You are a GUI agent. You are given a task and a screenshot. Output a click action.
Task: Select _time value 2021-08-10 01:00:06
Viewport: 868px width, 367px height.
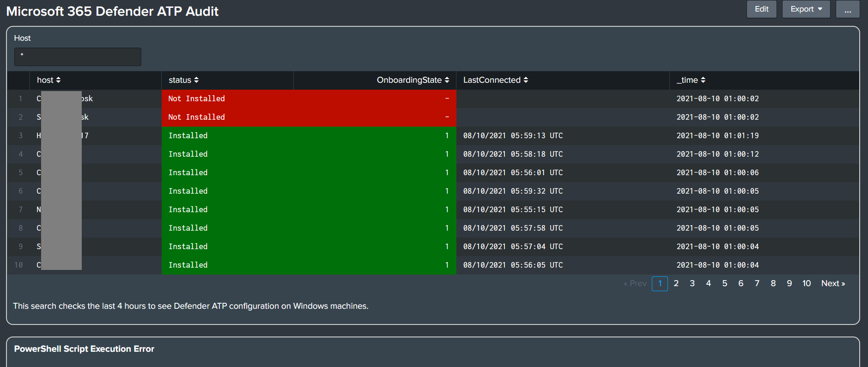718,172
